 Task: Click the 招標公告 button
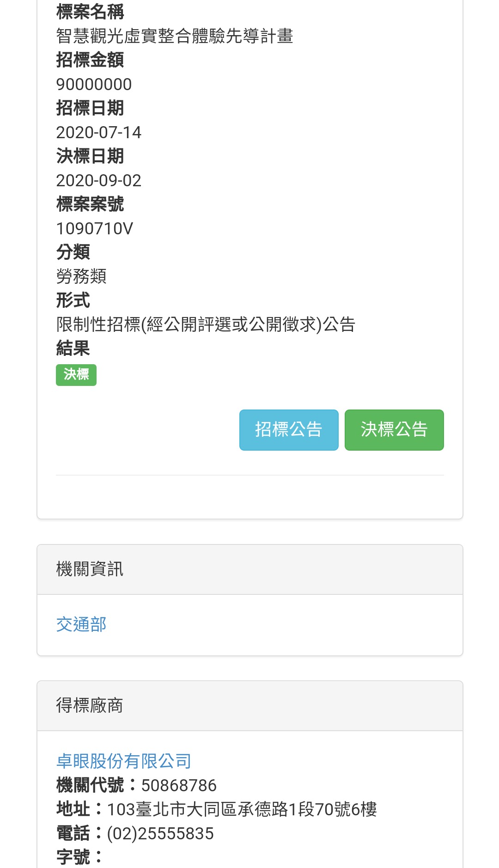pyautogui.click(x=289, y=430)
